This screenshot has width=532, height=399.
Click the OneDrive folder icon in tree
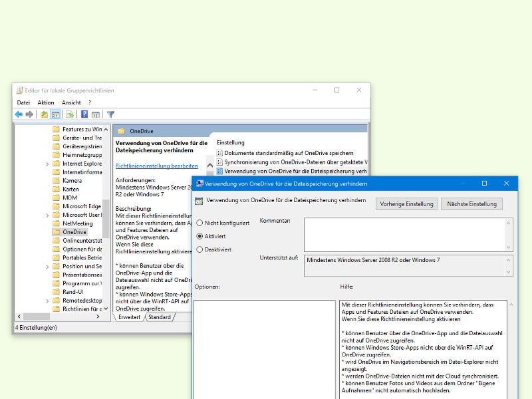coord(57,232)
